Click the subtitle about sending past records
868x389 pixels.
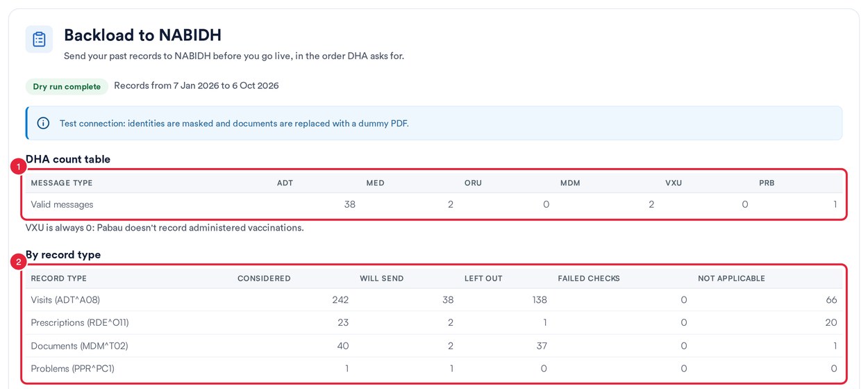(x=234, y=56)
